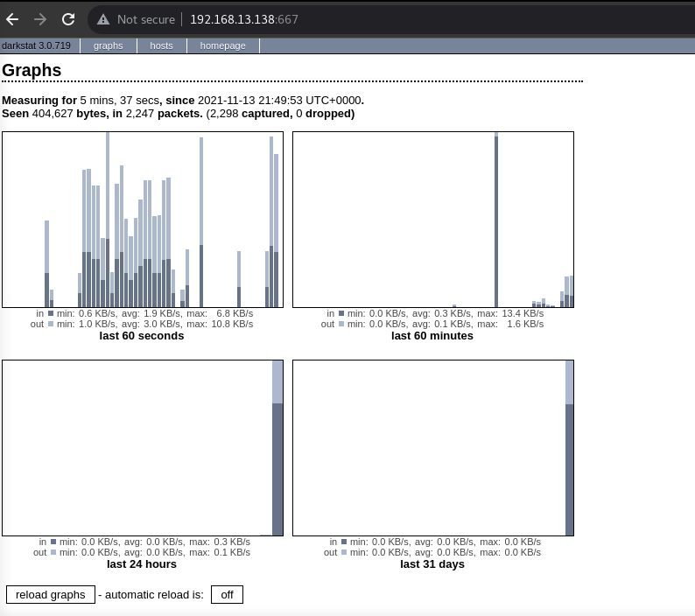Click the 'last 60 minutes' caption
This screenshot has height=616, width=695.
pyautogui.click(x=432, y=336)
